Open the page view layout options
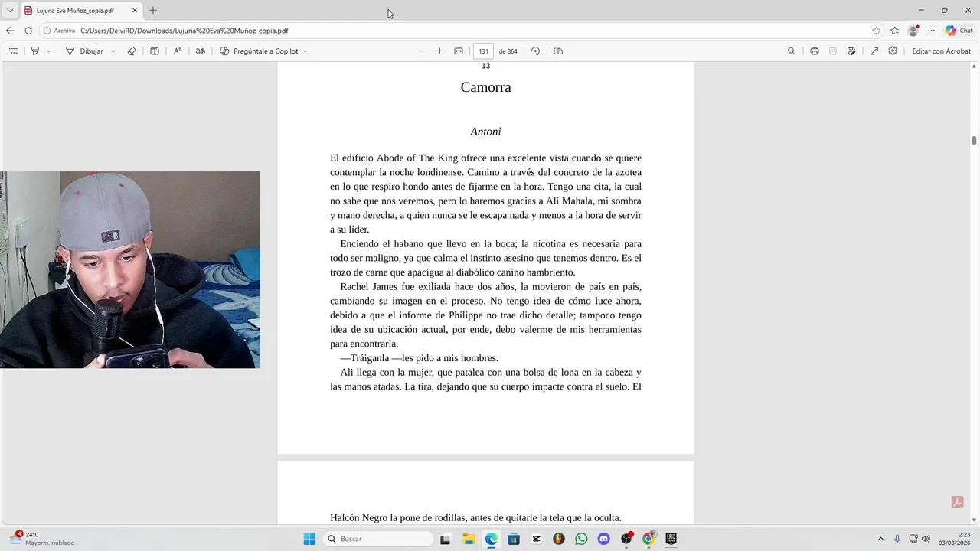980x551 pixels. click(558, 51)
